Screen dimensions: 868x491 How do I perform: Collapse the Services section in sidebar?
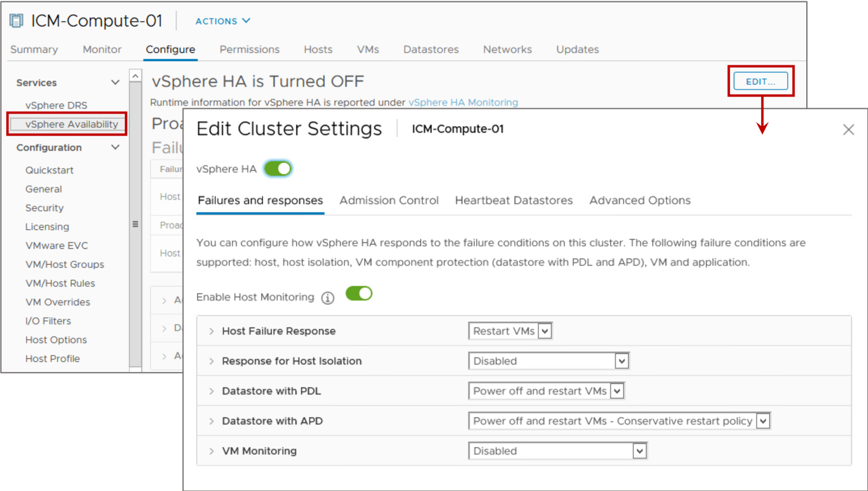coord(115,82)
